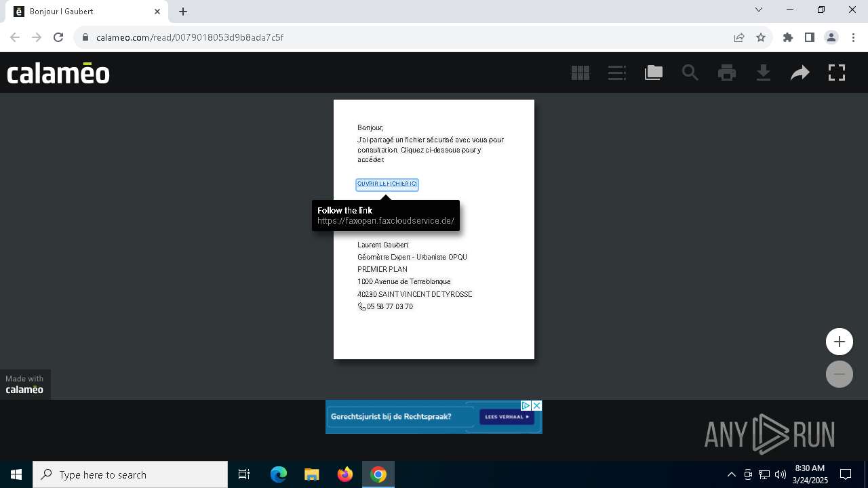Zoom out with the minus button
This screenshot has width=868, height=488.
click(x=840, y=374)
